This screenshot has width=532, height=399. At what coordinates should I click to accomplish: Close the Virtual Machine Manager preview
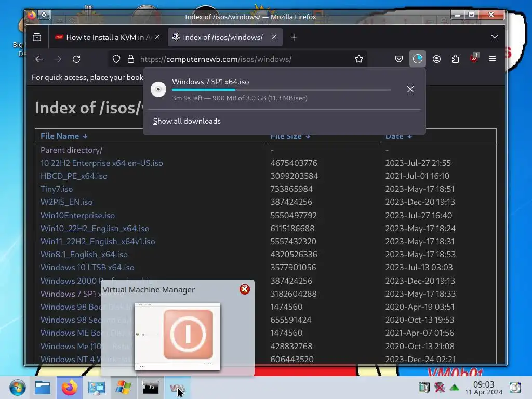coord(245,289)
